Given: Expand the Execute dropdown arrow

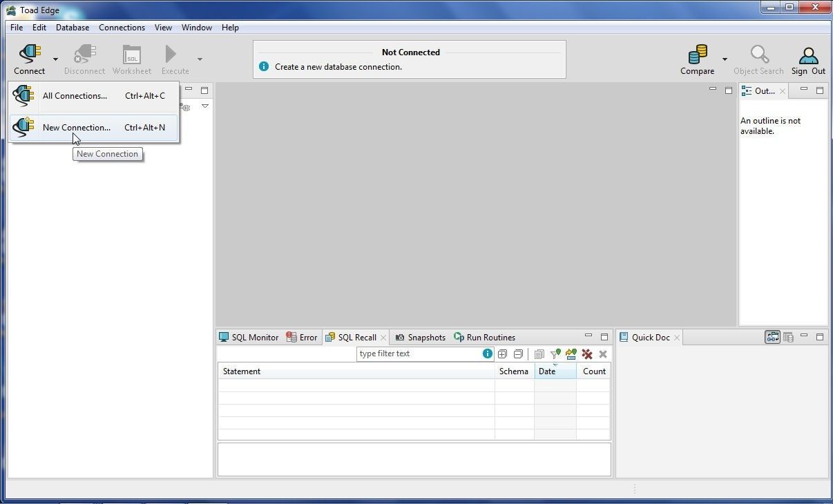Looking at the screenshot, I should pos(200,59).
